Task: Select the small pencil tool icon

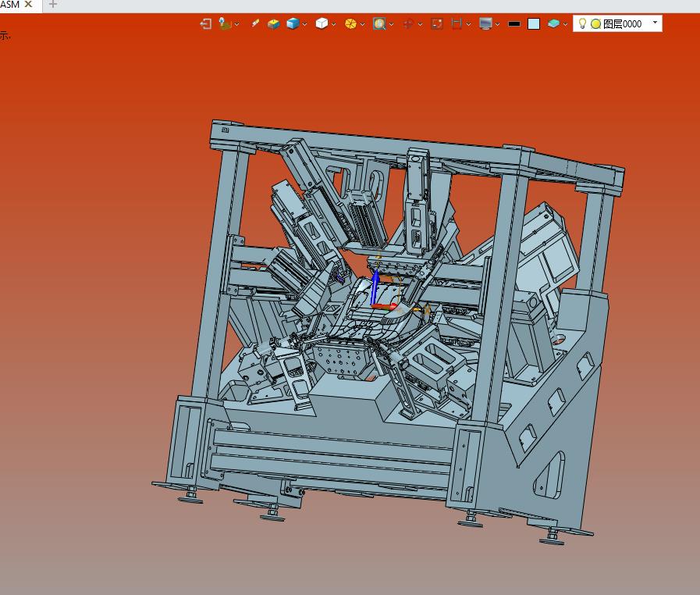Action: pos(255,23)
